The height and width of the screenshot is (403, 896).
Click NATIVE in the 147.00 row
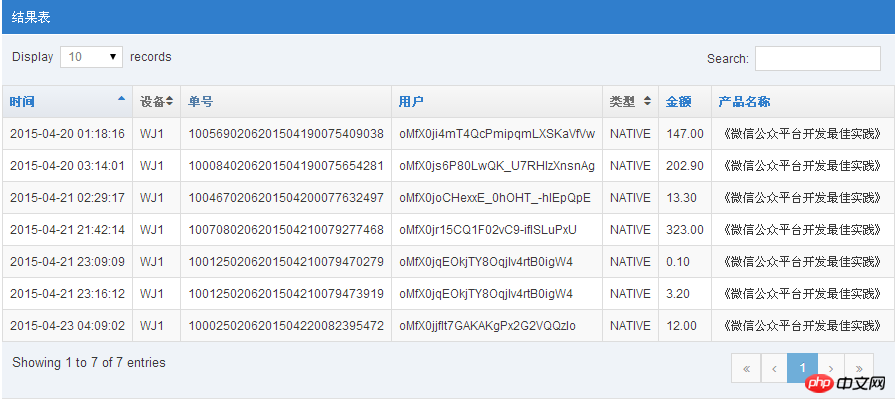pos(630,134)
